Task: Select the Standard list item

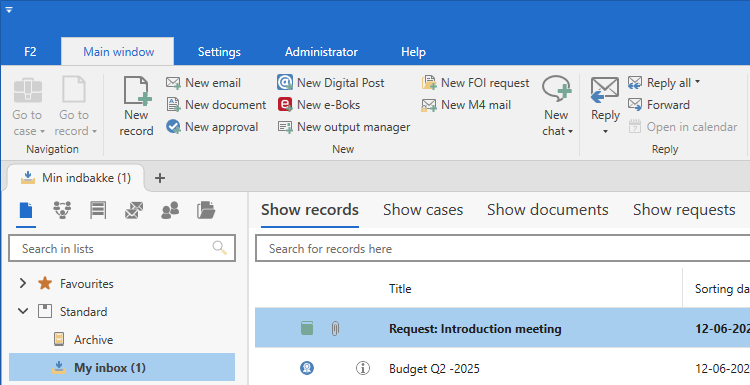Action: [x=83, y=312]
